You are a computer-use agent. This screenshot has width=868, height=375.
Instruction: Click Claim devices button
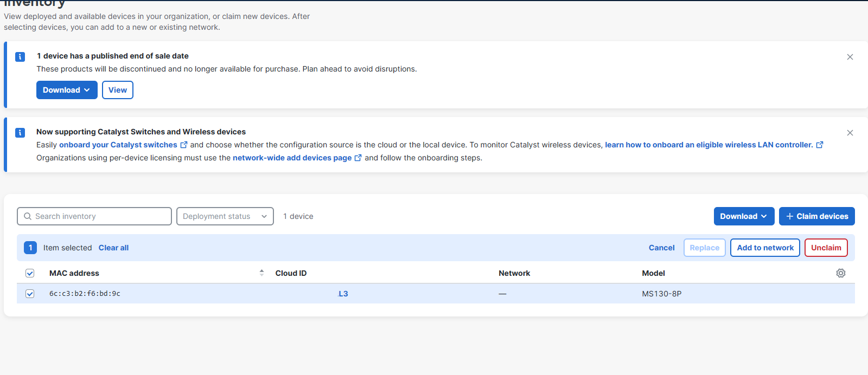817,216
